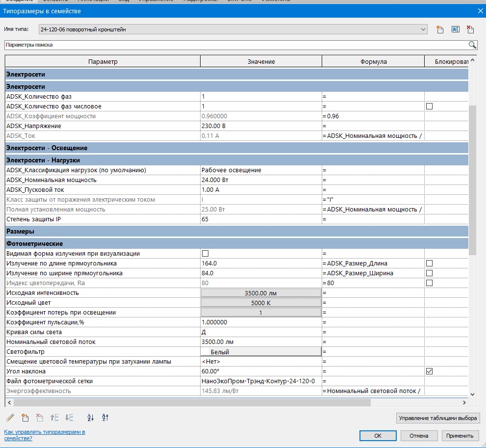Click the Коэффициент пульсации,% value 1.000000
This screenshot has width=486, height=448.
point(261,322)
